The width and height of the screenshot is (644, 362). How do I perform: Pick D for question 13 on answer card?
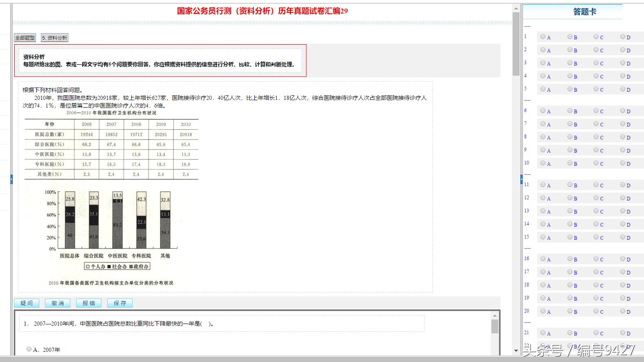coord(623,211)
